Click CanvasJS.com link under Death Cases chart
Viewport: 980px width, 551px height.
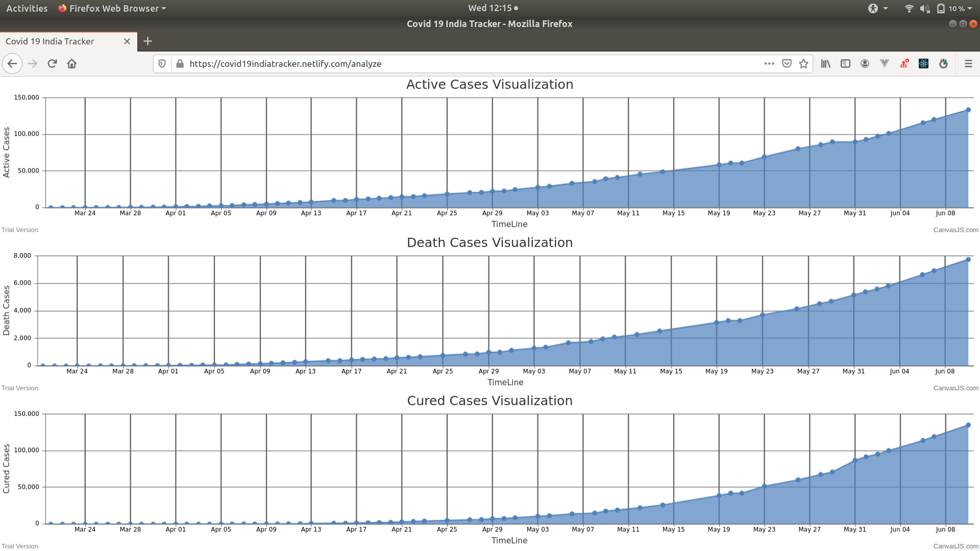coord(956,388)
